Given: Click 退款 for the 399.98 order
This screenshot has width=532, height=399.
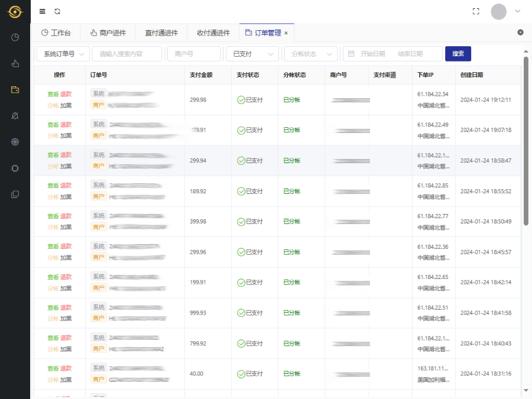Looking at the screenshot, I should tap(66, 216).
